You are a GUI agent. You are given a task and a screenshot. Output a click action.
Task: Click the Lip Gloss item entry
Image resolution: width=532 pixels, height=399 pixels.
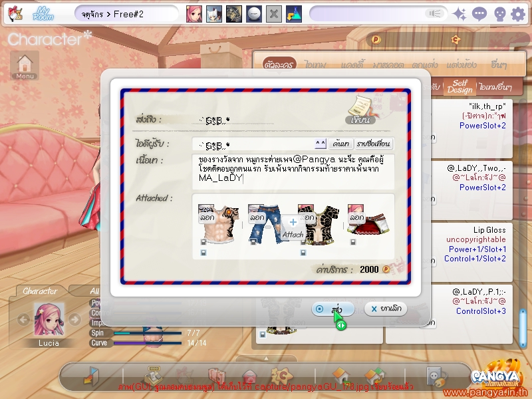pyautogui.click(x=471, y=251)
